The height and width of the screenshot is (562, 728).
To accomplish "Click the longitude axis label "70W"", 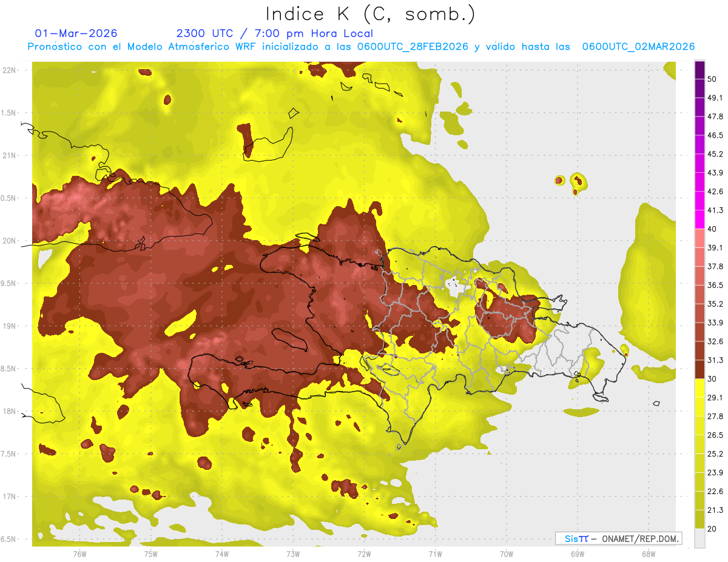I will coord(506,554).
